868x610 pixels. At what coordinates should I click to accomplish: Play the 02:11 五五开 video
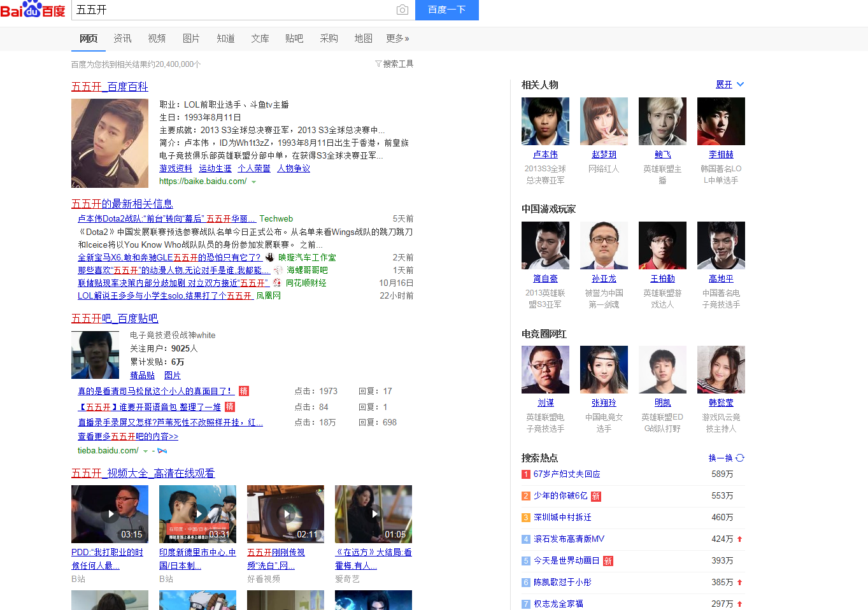point(285,514)
